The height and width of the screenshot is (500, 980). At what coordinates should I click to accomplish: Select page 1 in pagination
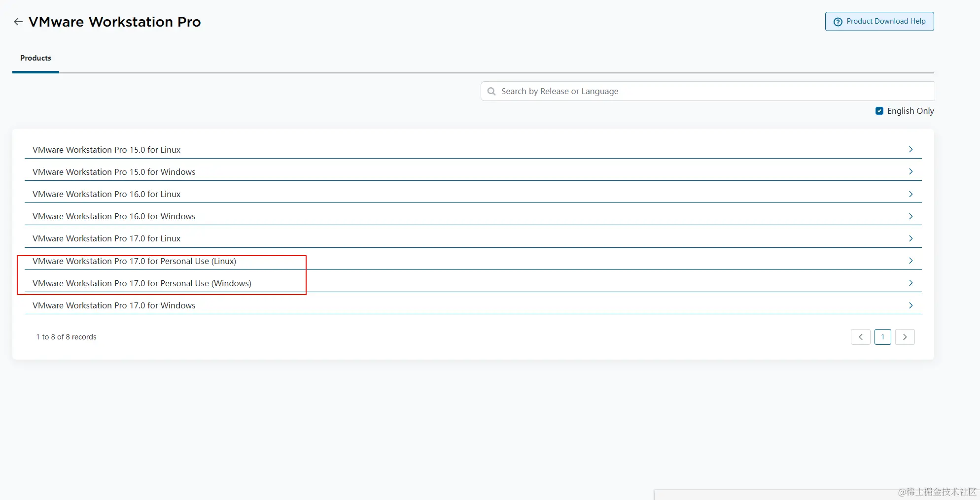click(x=883, y=337)
